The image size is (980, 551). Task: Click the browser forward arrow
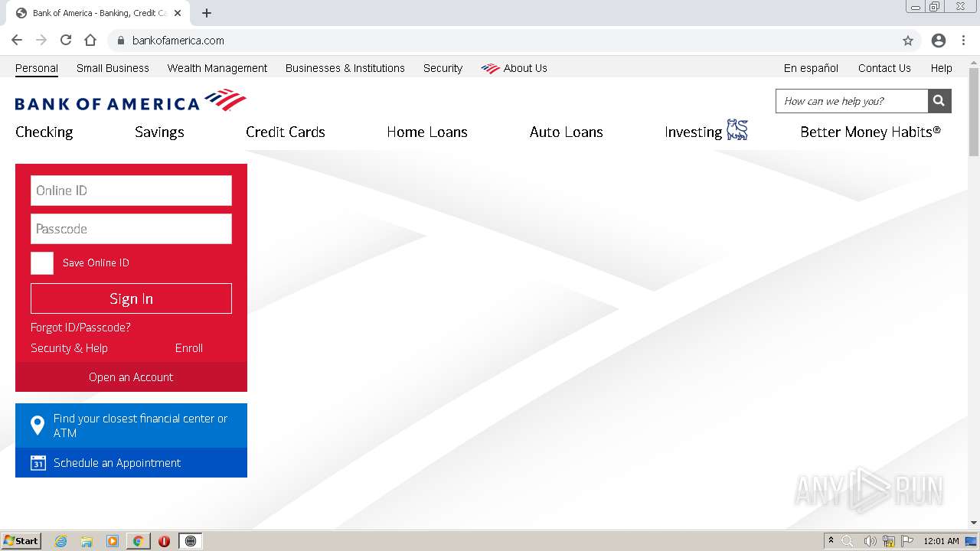41,41
